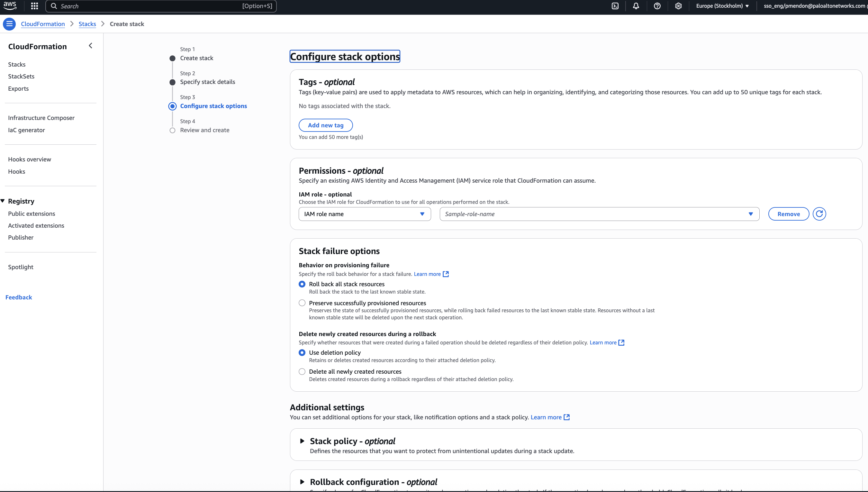This screenshot has width=868, height=492.
Task: Go to StackSets in sidebar
Action: tap(21, 76)
